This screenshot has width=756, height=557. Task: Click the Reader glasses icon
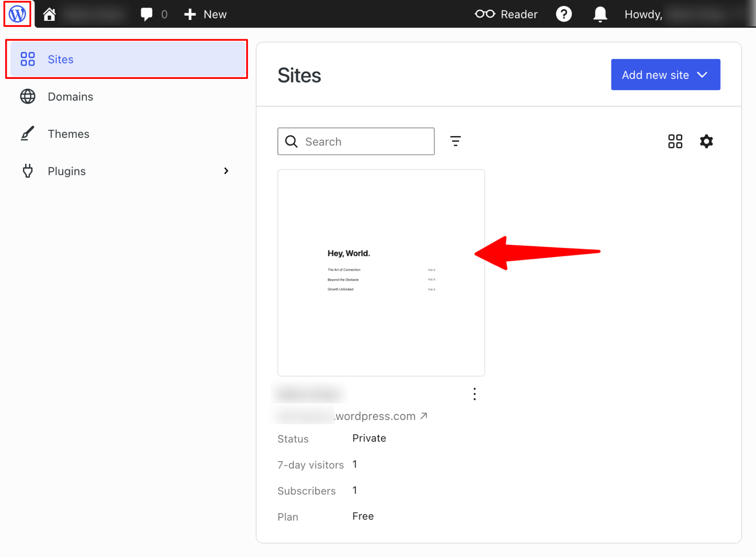484,14
